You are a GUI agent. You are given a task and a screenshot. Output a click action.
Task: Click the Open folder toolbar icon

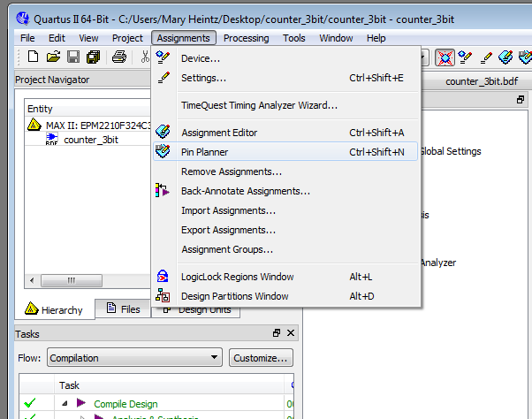(53, 57)
